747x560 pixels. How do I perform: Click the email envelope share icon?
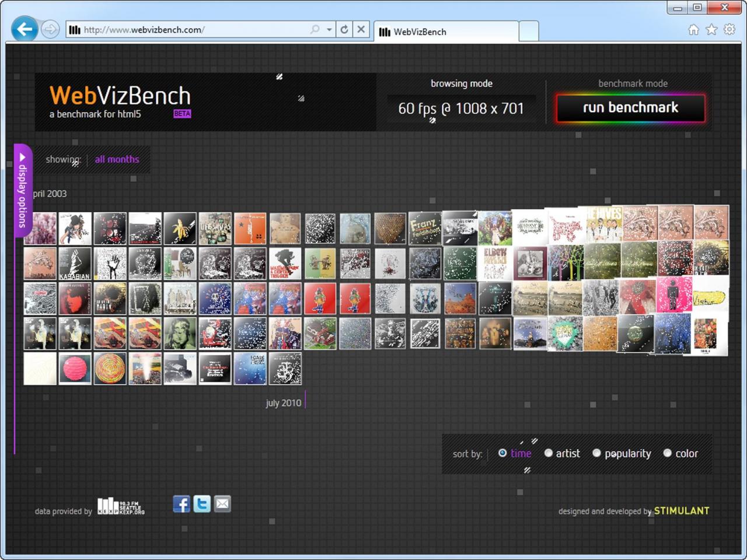(222, 503)
